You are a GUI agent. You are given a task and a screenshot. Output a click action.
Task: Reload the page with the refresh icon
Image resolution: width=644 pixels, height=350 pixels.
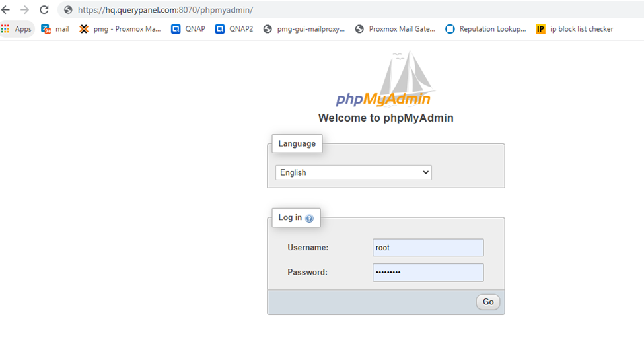click(44, 10)
